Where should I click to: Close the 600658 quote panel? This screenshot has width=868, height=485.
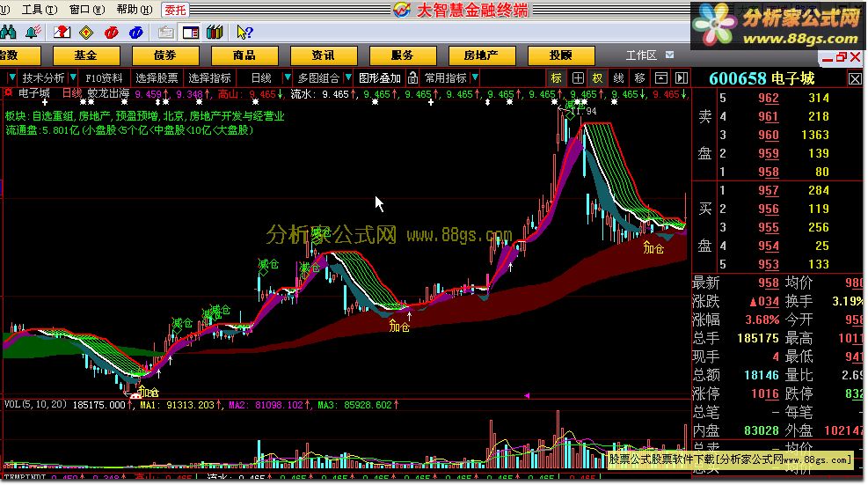(x=855, y=79)
